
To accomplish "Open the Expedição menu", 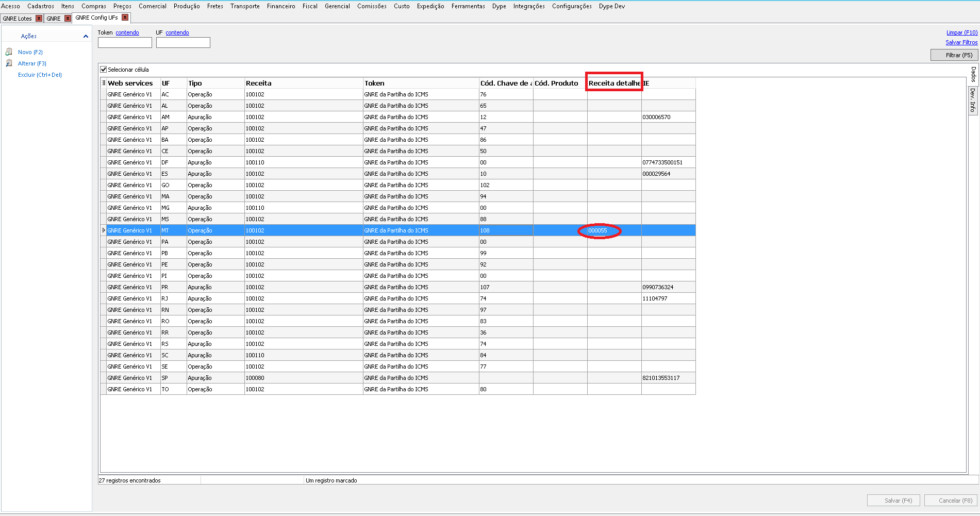I will 430,6.
